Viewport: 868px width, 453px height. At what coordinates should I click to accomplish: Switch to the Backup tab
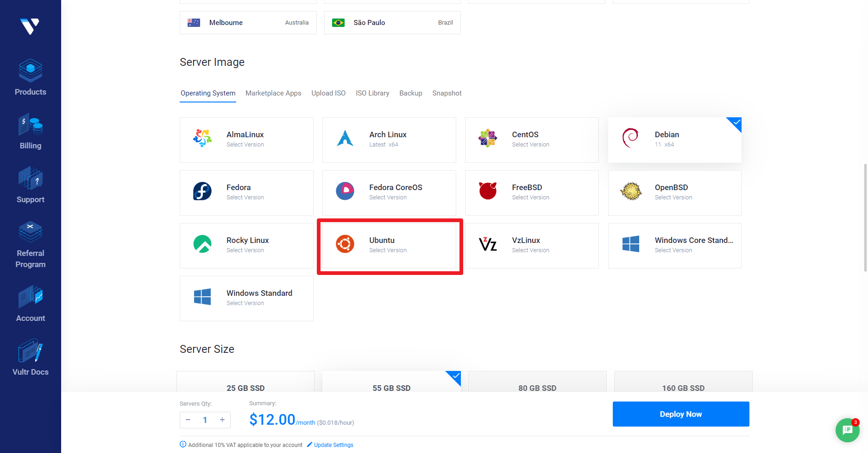pos(411,93)
